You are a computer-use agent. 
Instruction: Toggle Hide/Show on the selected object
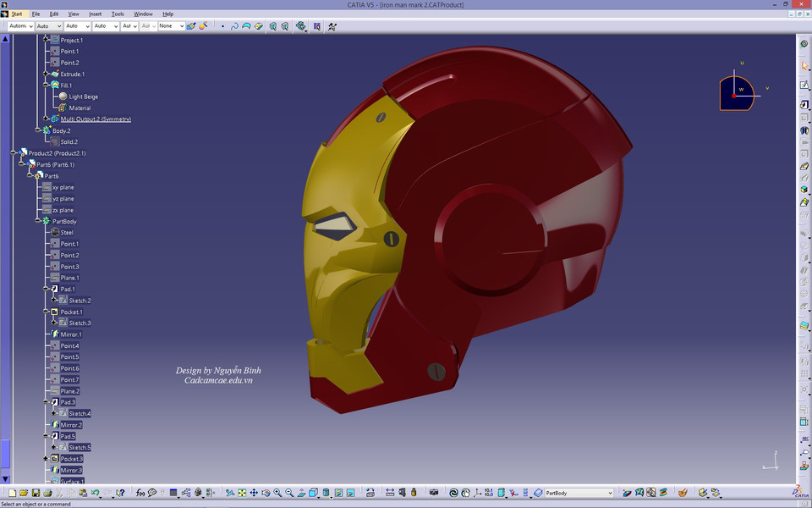click(338, 493)
